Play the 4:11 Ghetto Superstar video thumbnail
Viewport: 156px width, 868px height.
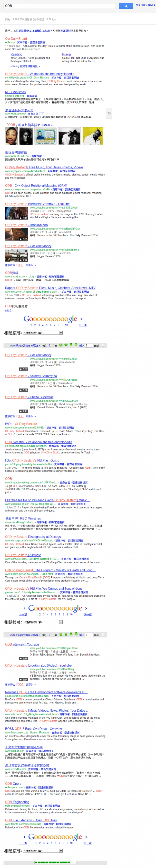17,406
